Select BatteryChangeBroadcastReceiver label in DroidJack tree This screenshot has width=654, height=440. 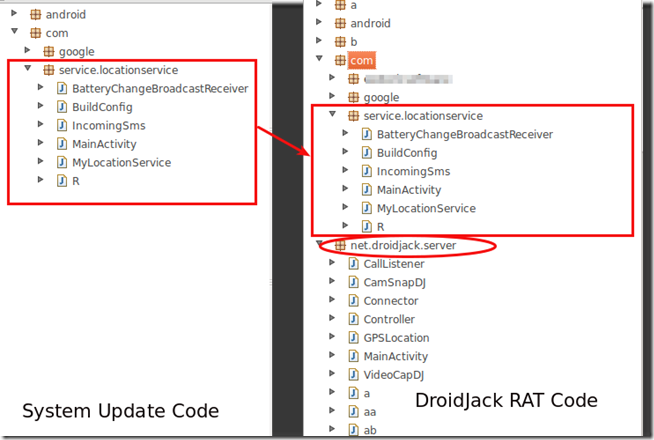tap(465, 134)
